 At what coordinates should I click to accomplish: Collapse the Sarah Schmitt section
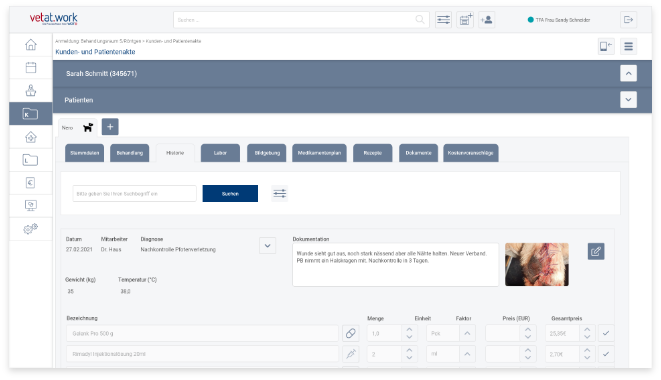point(628,73)
